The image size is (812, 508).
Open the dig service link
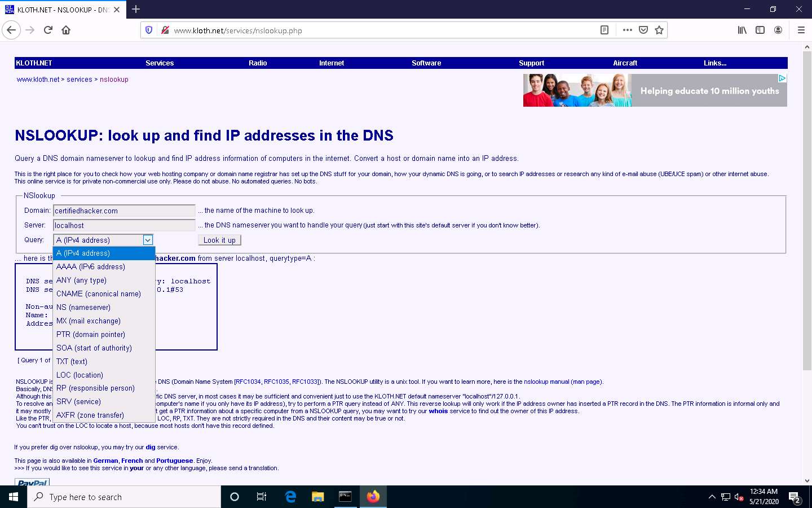pos(151,447)
